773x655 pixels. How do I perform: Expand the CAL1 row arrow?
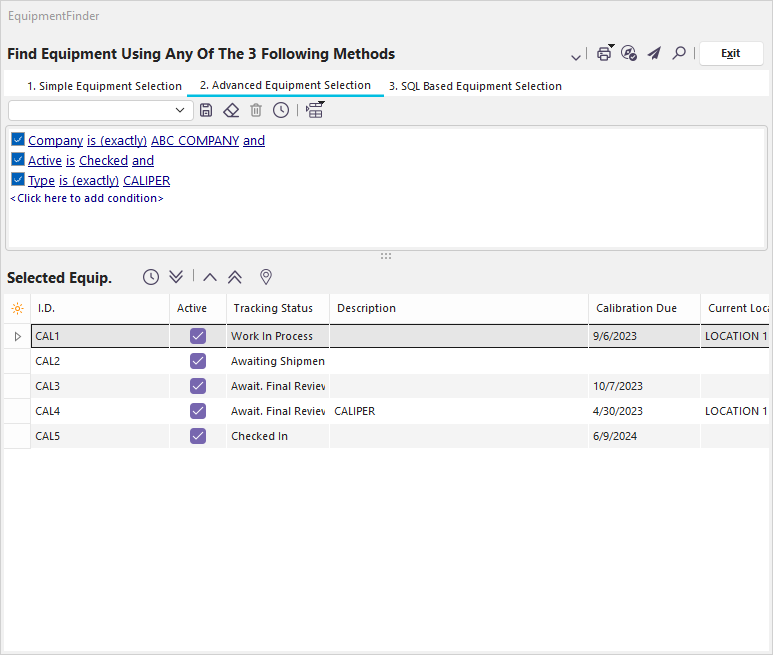point(17,336)
